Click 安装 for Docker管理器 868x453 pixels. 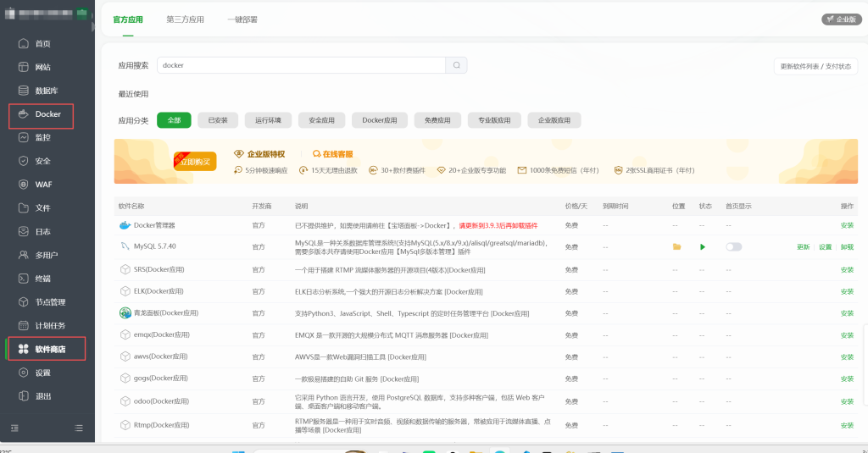click(847, 225)
